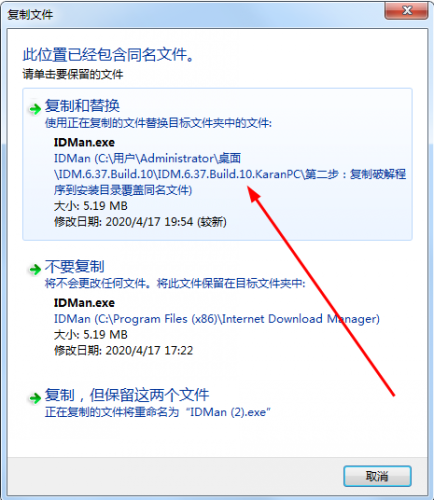Screen dimensions: 434x500
Task: Close the 复制文件 dialog window
Action: pyautogui.click(x=407, y=11)
